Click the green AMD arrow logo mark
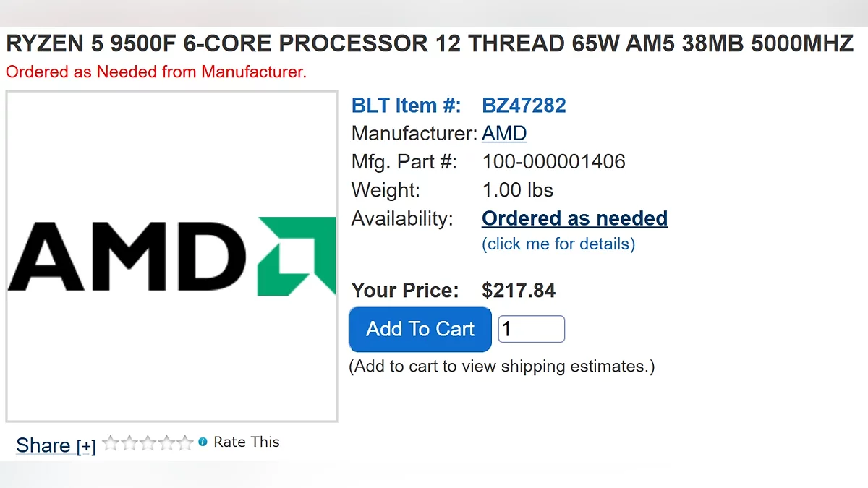This screenshot has width=868, height=488. click(x=297, y=255)
